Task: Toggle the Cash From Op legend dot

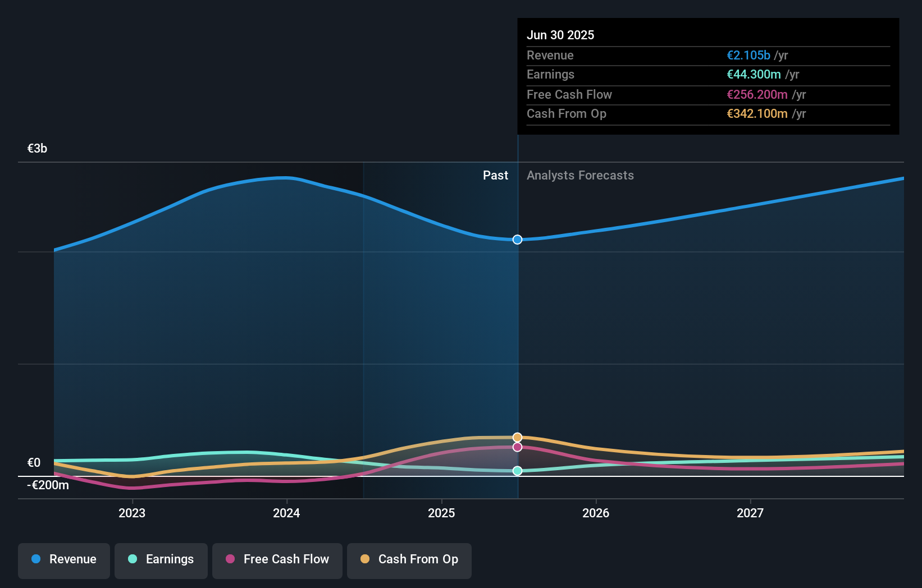Action: click(x=365, y=559)
